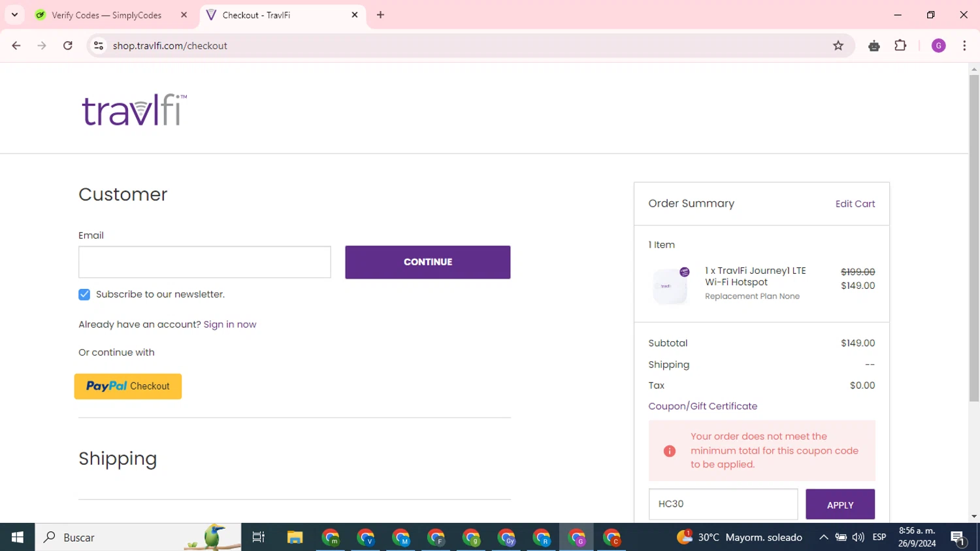Go back to the previous page
980x551 pixels.
(x=16, y=46)
